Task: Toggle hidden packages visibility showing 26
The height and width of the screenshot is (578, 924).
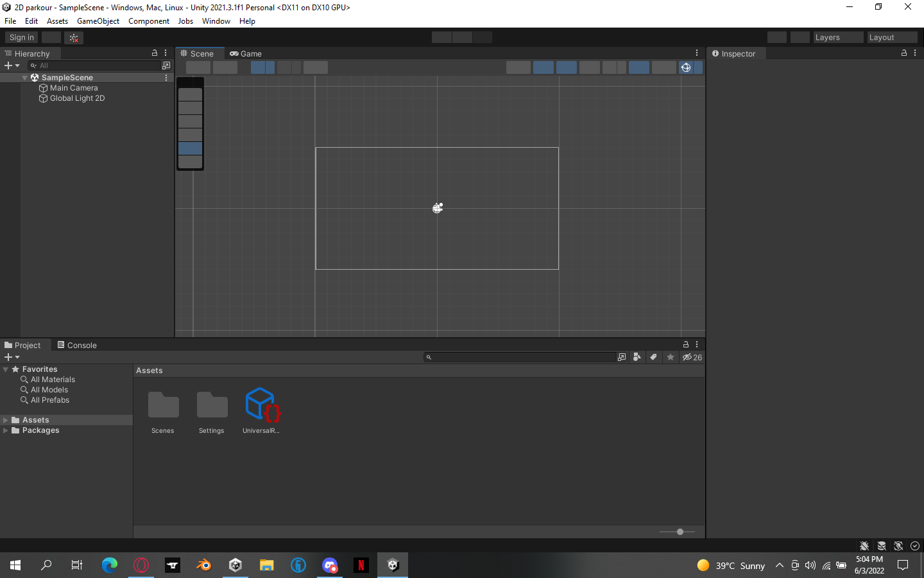Action: click(x=692, y=357)
